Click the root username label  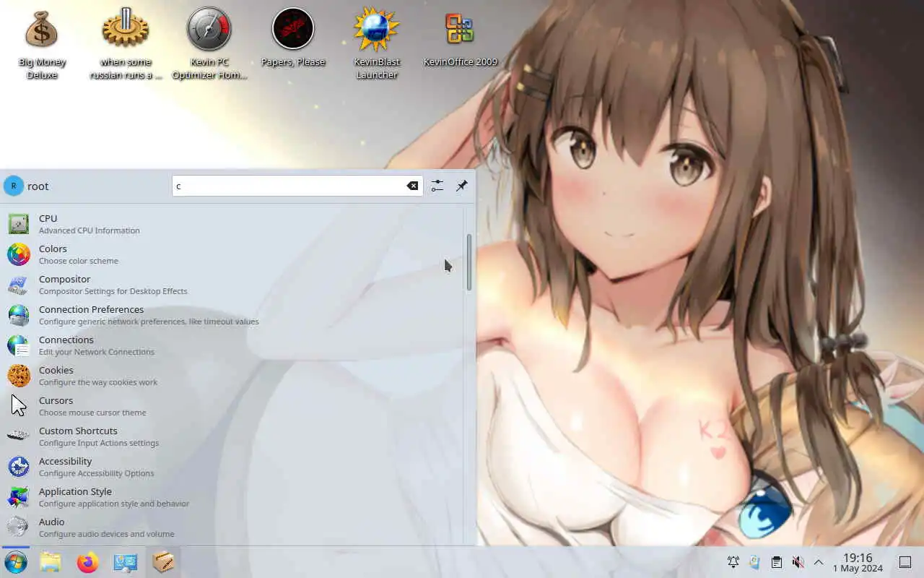click(x=38, y=186)
